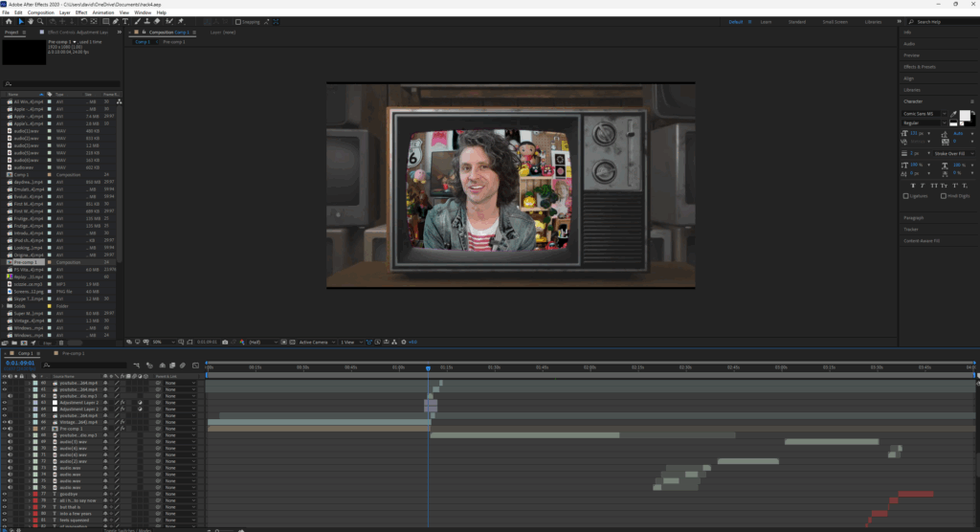Open the Effect menu
980x532 pixels.
click(x=81, y=12)
